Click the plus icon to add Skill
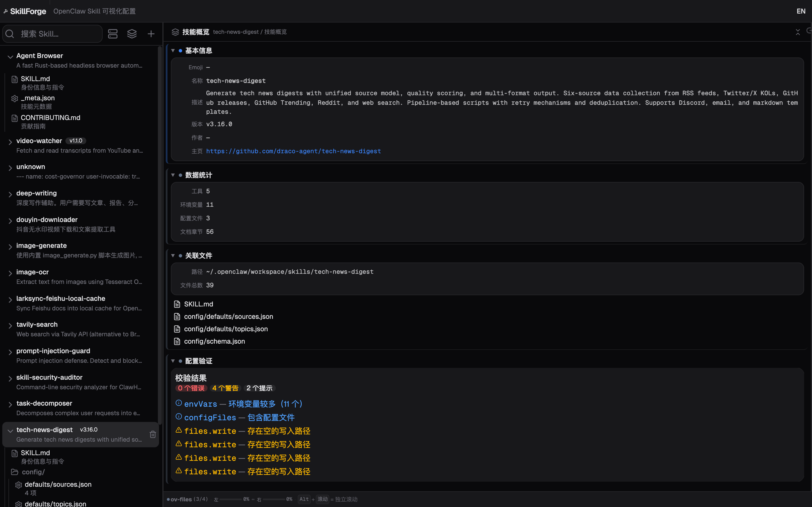This screenshot has height=507, width=812. 151,34
